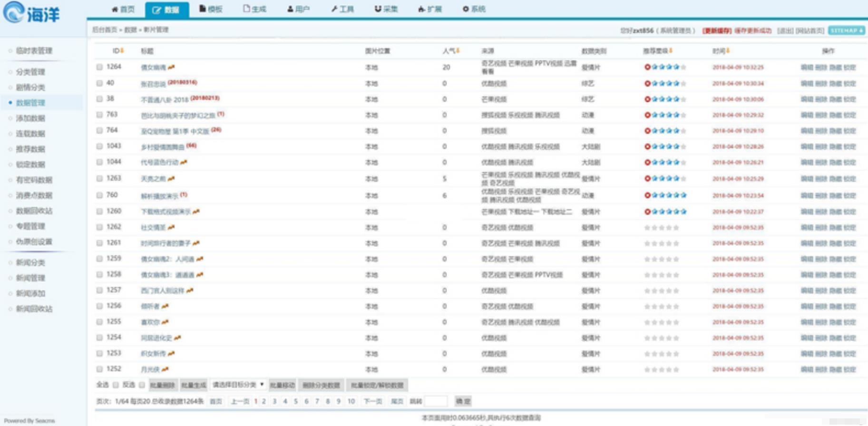868x426 pixels.
Task: Click the 编辑 link in row 1264
Action: tap(807, 68)
